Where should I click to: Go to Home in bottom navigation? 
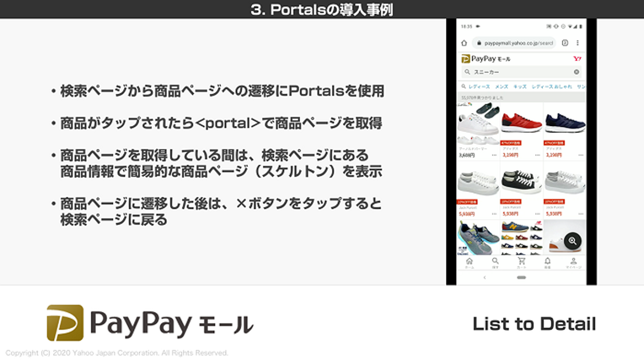[x=469, y=262]
